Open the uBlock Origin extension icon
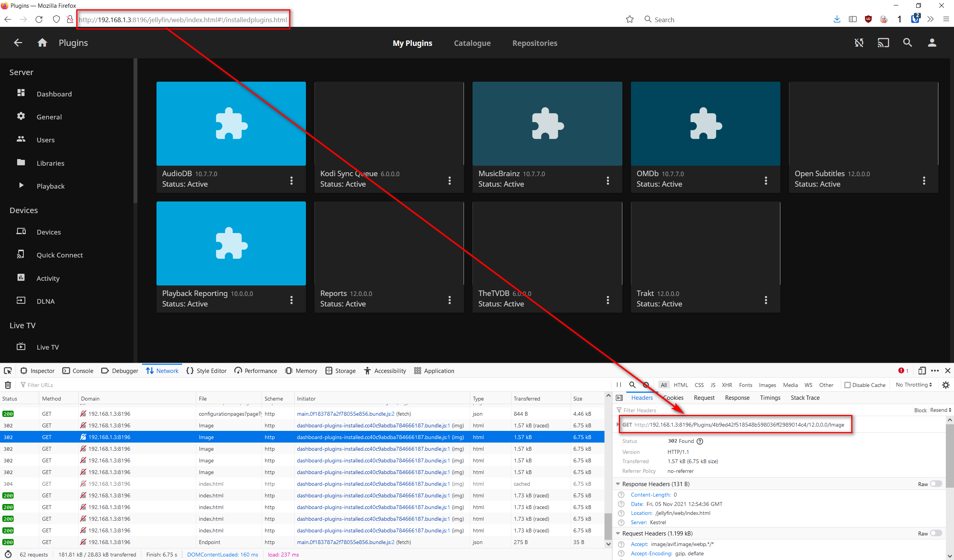The height and width of the screenshot is (560, 954). 868,19
